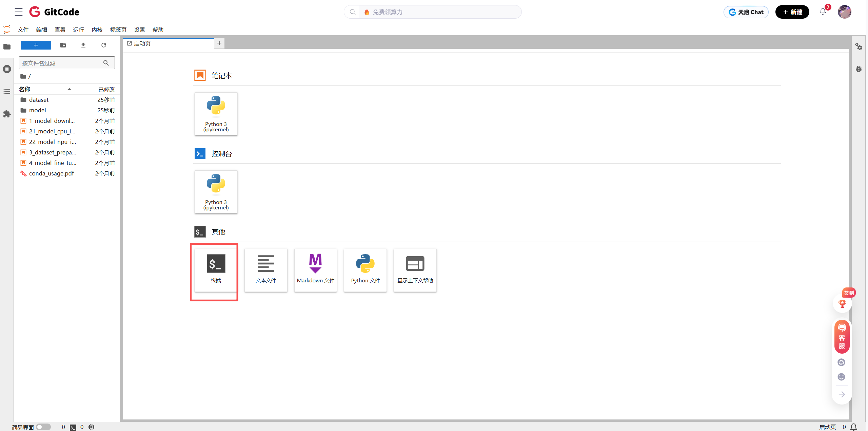Create a new Markdown file

click(315, 270)
